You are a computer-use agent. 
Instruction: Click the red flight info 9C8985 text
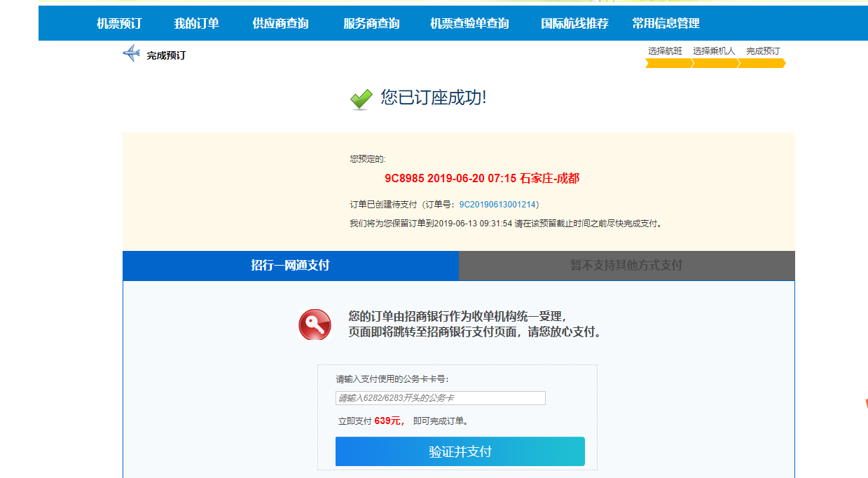[x=482, y=178]
